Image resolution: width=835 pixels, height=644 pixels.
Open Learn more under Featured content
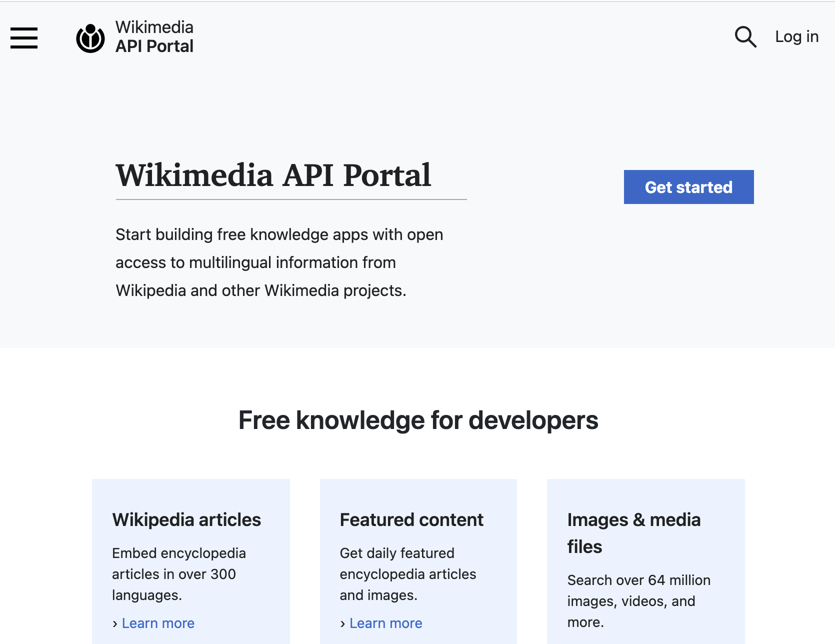385,623
